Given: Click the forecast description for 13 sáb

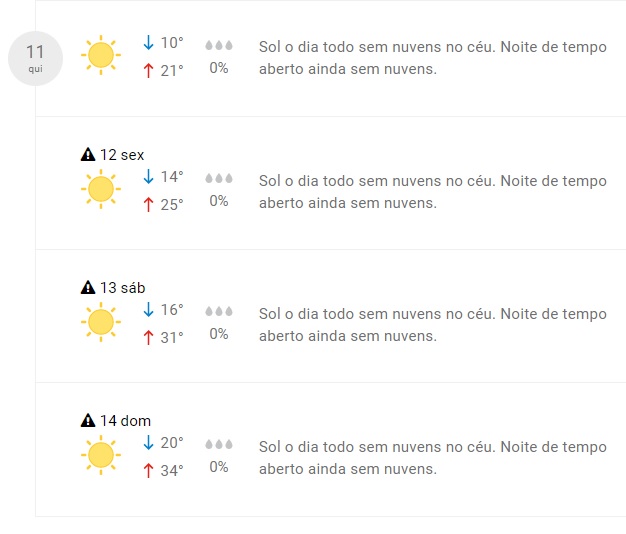Looking at the screenshot, I should pyautogui.click(x=432, y=325).
